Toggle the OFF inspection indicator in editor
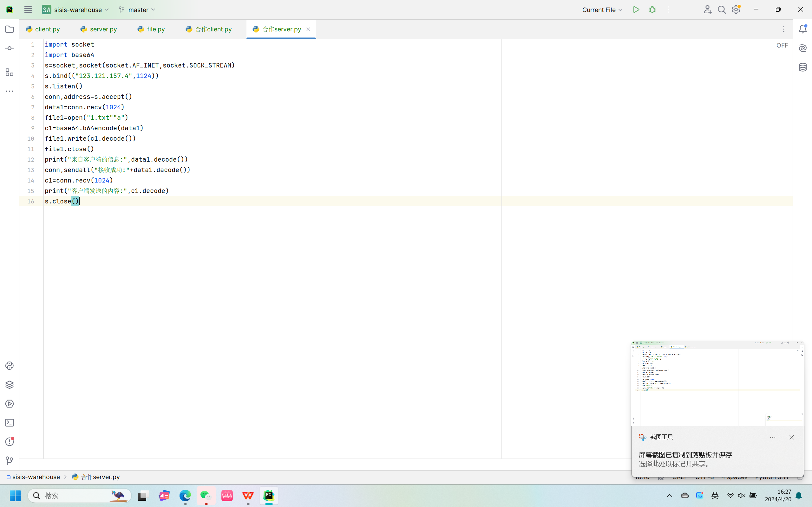The width and height of the screenshot is (812, 507). pos(782,45)
